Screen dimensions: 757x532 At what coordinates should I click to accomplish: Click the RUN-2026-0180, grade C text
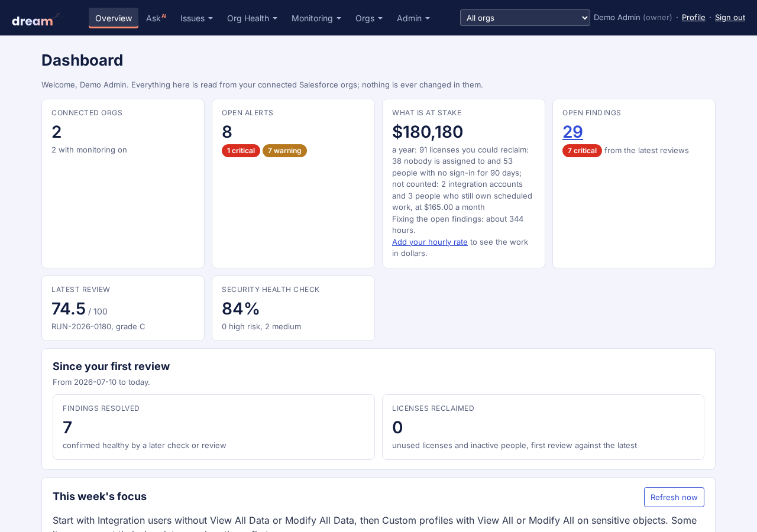pyautogui.click(x=98, y=326)
